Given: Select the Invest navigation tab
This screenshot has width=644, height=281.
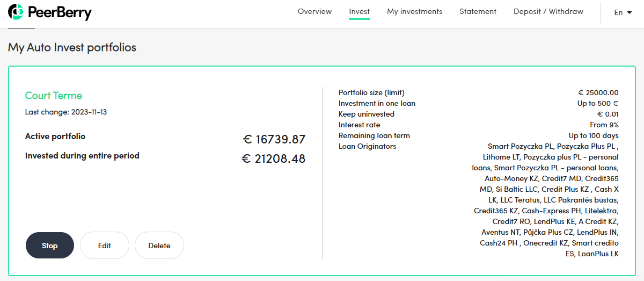Looking at the screenshot, I should [x=359, y=11].
